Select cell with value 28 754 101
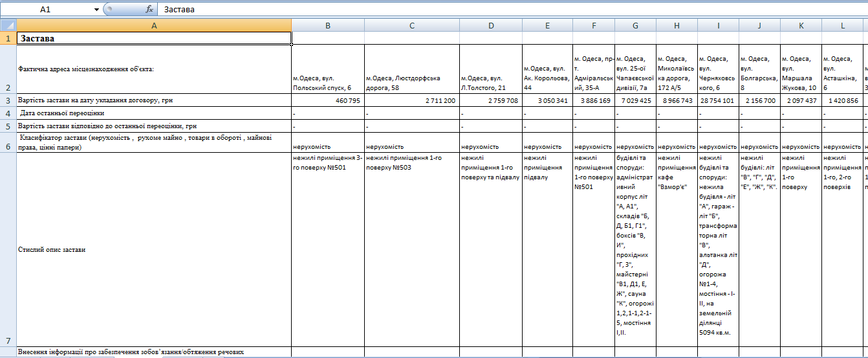Viewport: 868px width, 358px height. [718, 100]
